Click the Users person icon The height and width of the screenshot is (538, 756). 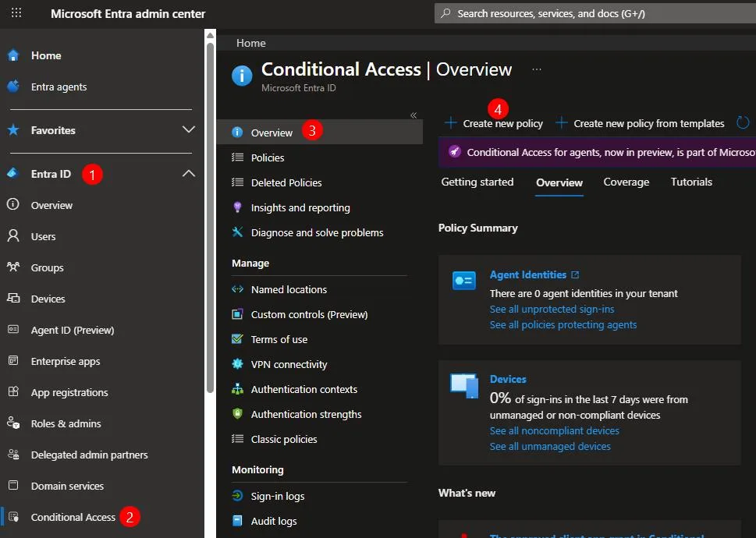13,236
